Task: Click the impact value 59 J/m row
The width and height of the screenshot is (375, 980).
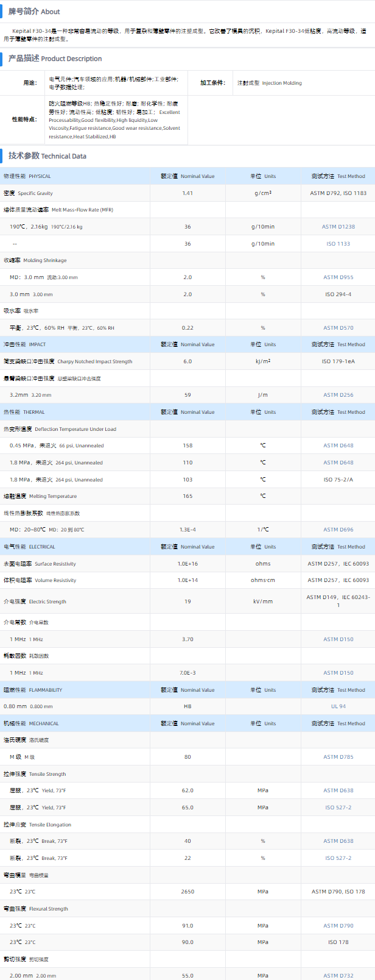Action: tap(187, 395)
